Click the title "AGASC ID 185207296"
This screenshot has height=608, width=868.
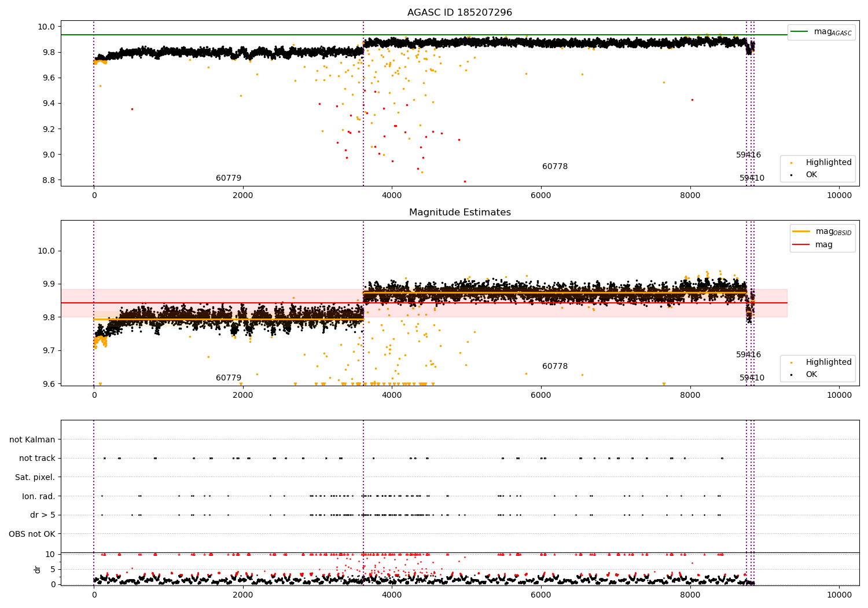[459, 13]
